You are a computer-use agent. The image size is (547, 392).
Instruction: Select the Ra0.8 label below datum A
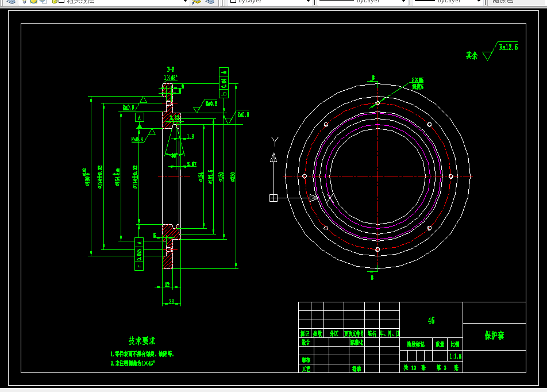pos(137,139)
